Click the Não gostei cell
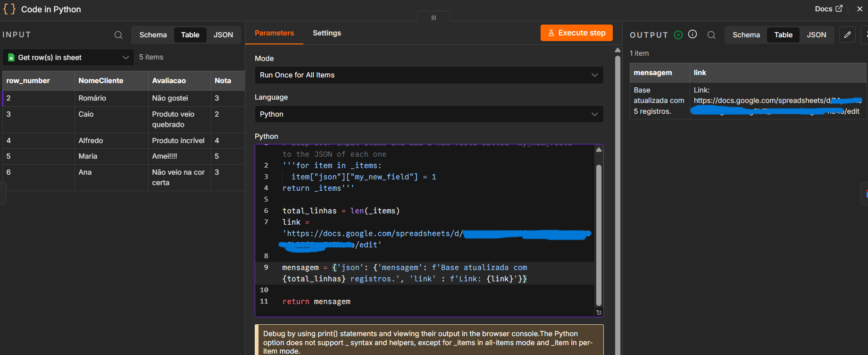 point(179,98)
